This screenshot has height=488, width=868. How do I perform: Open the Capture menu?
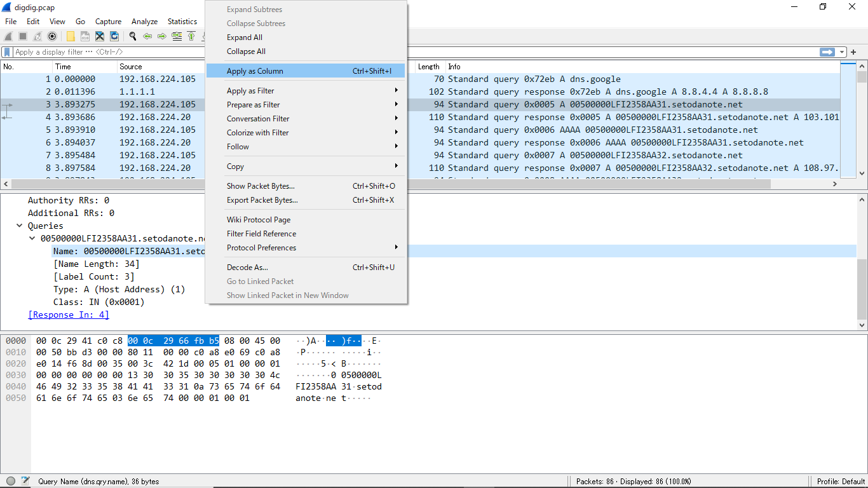point(108,22)
